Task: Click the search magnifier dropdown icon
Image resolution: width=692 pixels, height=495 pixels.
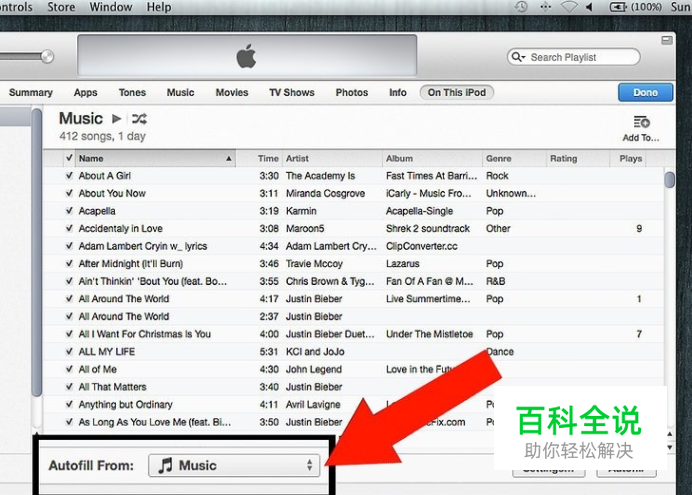Action: click(518, 57)
